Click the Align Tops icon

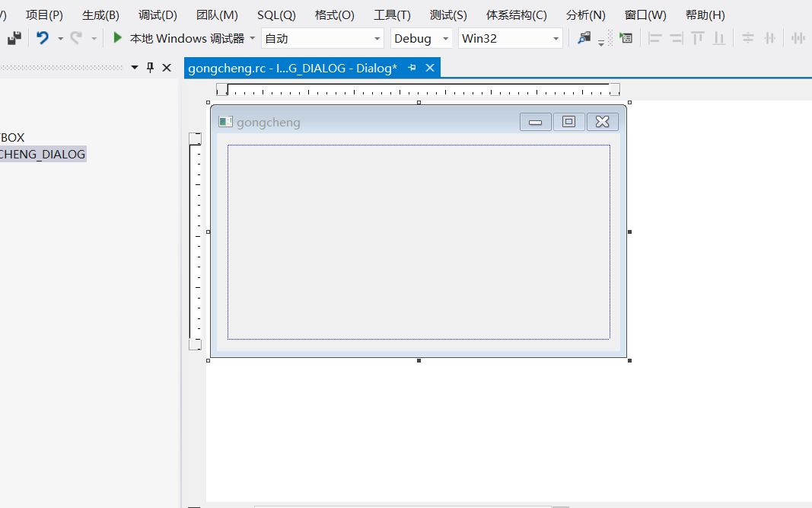tap(698, 38)
